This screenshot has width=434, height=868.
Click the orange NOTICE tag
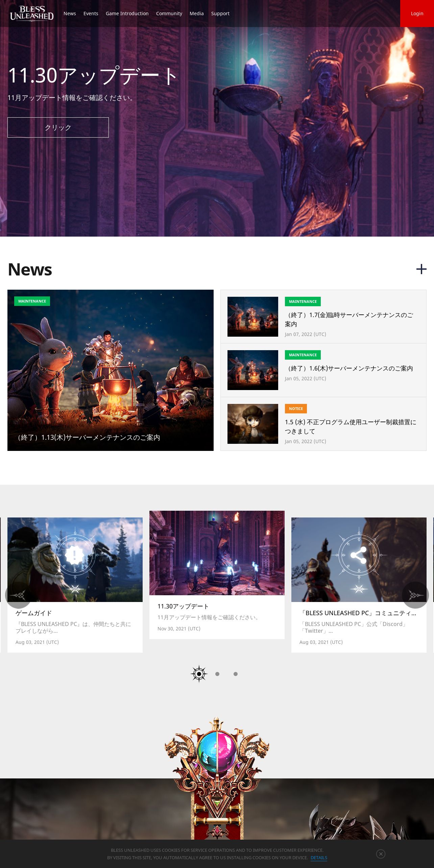click(x=296, y=409)
